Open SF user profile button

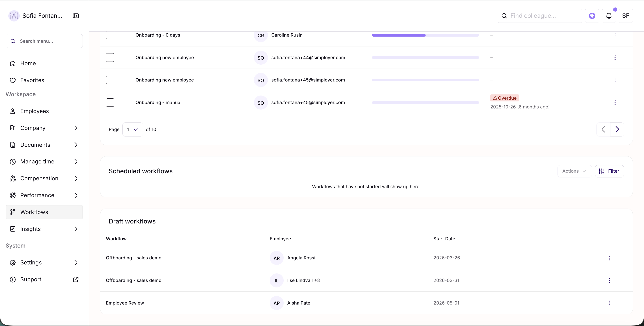pyautogui.click(x=626, y=16)
